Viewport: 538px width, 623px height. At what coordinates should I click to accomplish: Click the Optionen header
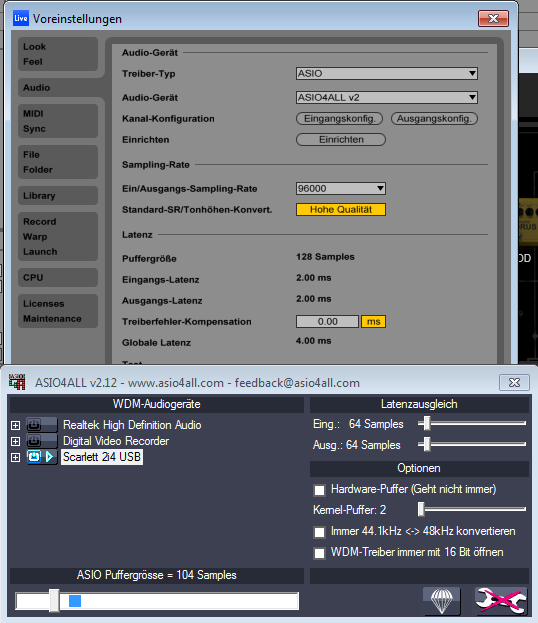tap(419, 468)
